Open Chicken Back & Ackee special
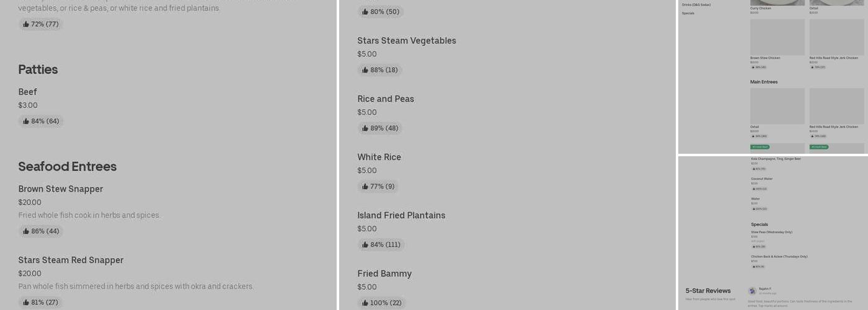 click(779, 257)
